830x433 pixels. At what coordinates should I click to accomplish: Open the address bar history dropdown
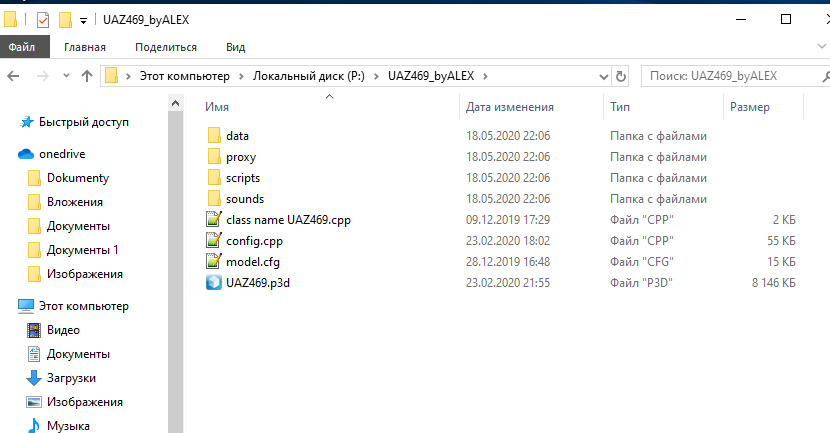point(603,77)
